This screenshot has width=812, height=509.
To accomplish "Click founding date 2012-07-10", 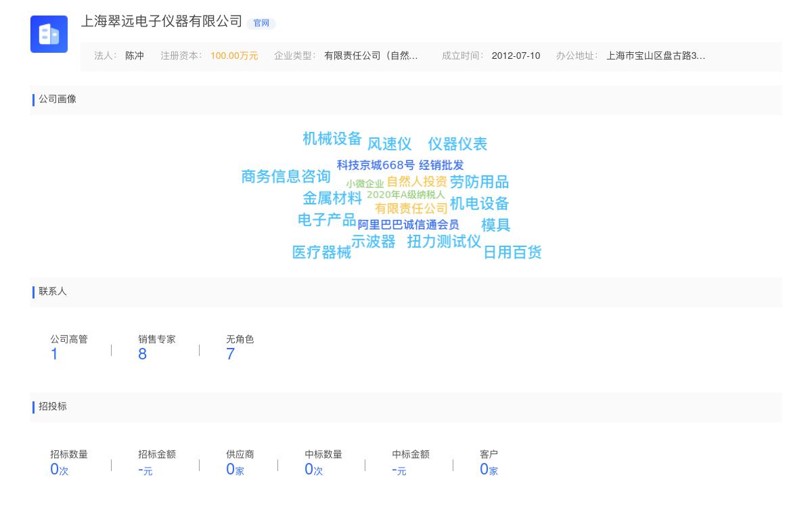I will point(516,56).
